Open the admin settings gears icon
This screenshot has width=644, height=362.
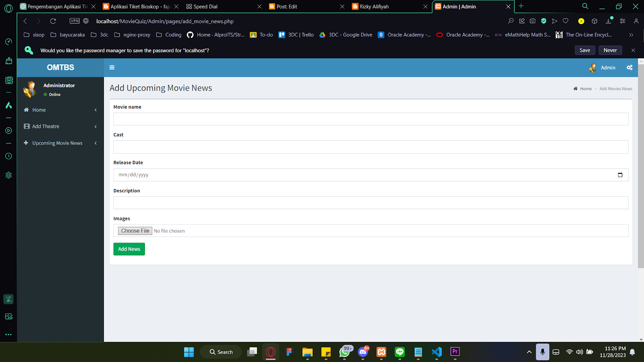point(630,68)
